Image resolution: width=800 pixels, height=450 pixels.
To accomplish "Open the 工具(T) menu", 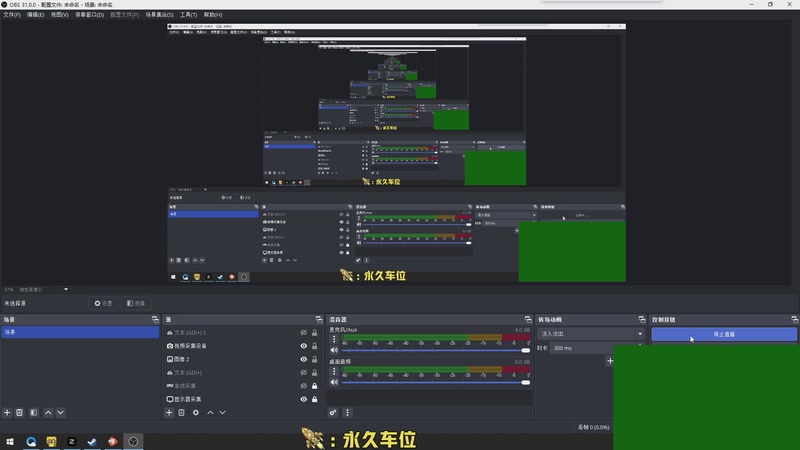I will click(188, 15).
